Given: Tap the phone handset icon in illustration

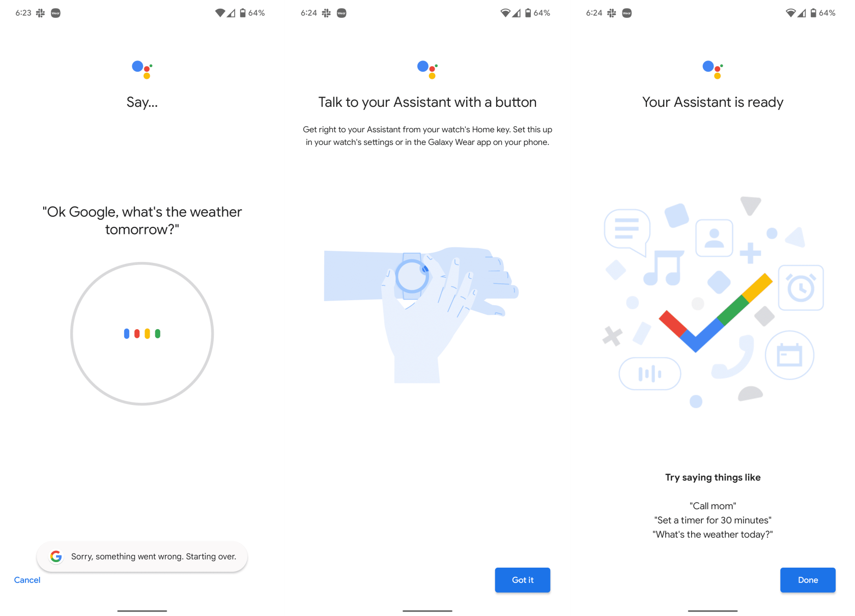Looking at the screenshot, I should tap(733, 357).
